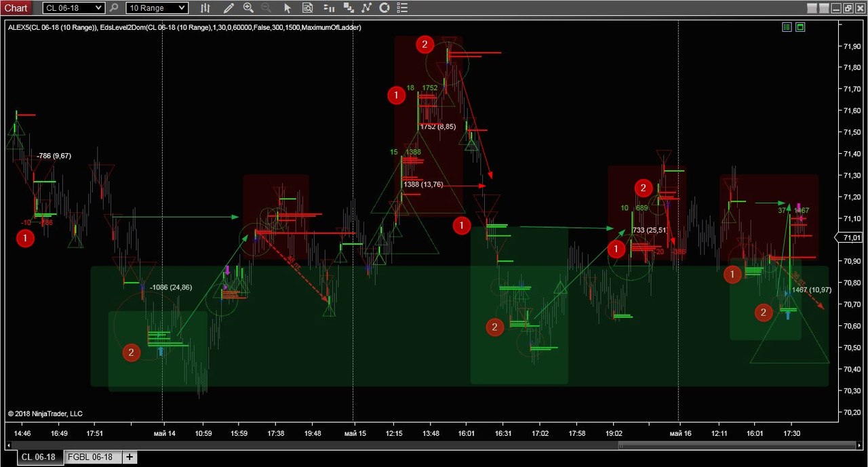Click the 71,01 current price marker
This screenshot has width=868, height=467.
[851, 238]
